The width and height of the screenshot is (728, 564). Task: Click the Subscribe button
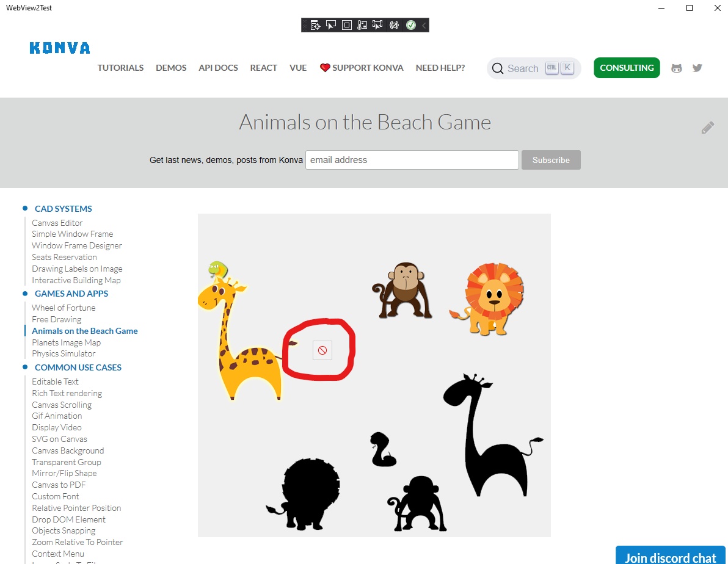tap(551, 160)
